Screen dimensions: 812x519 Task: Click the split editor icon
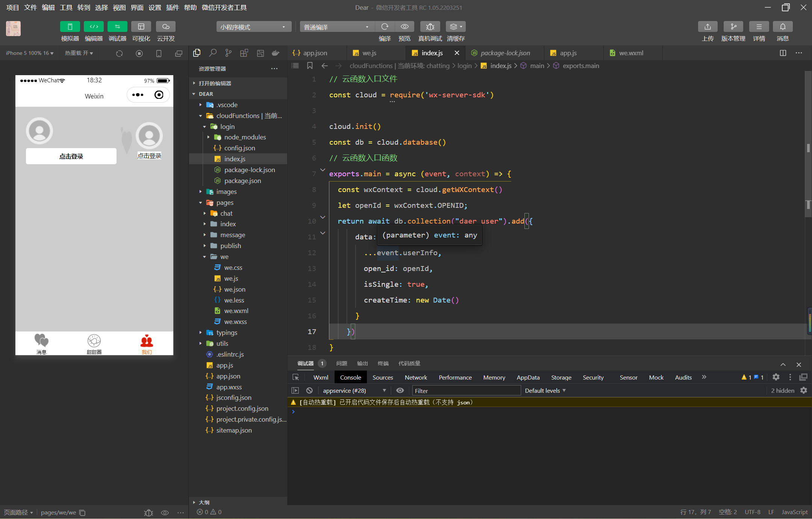(x=783, y=53)
